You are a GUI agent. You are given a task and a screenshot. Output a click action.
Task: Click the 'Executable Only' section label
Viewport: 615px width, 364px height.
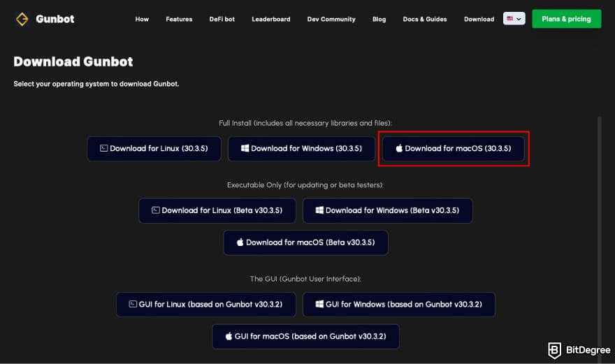(305, 185)
